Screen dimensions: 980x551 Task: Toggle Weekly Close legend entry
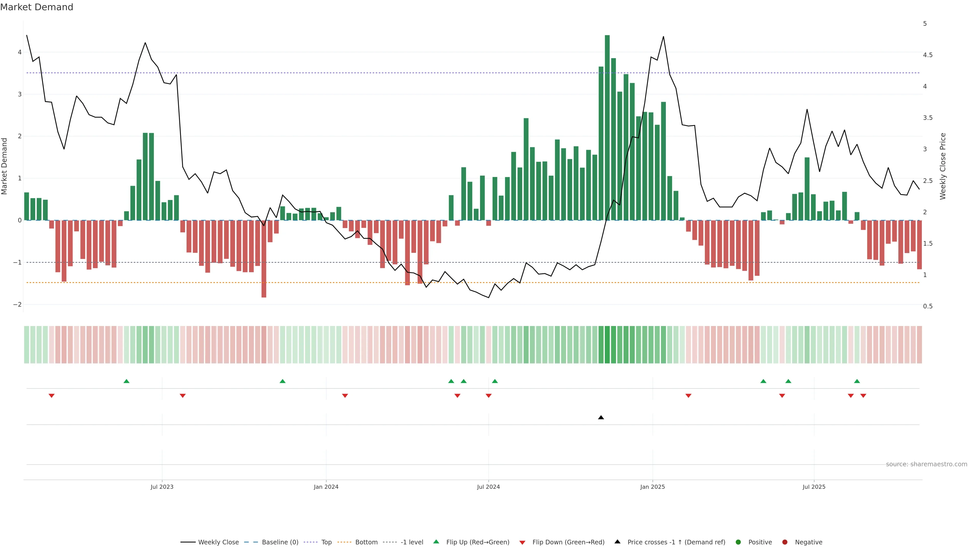click(218, 542)
